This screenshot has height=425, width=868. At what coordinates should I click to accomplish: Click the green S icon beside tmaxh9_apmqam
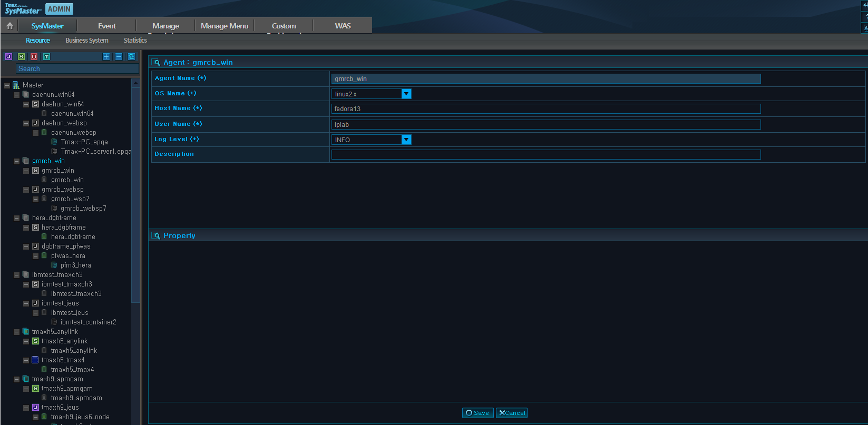(35, 389)
